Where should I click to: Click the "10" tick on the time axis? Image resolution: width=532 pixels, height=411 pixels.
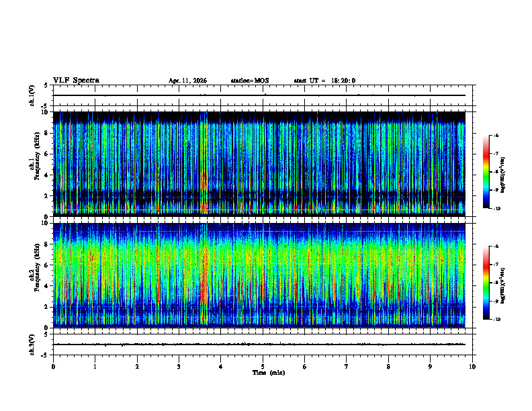pos(472,367)
